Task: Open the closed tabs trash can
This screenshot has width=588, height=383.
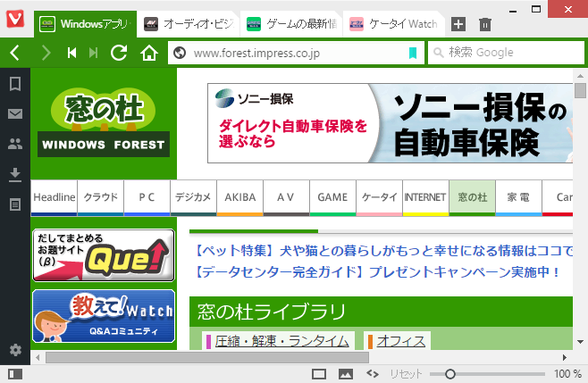Action: pos(485,24)
